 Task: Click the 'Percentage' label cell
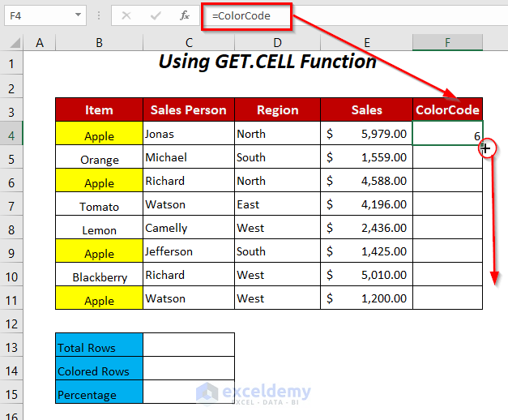click(99, 392)
